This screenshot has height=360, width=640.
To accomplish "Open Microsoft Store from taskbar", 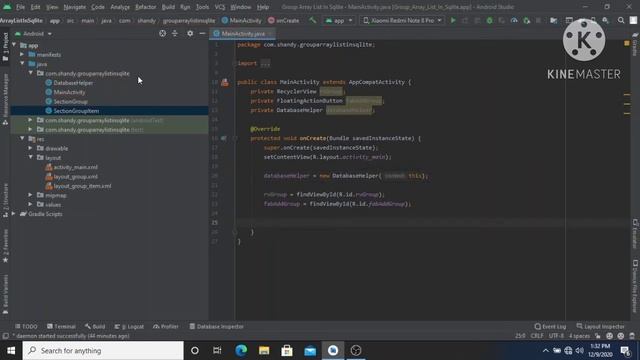I will (287, 351).
